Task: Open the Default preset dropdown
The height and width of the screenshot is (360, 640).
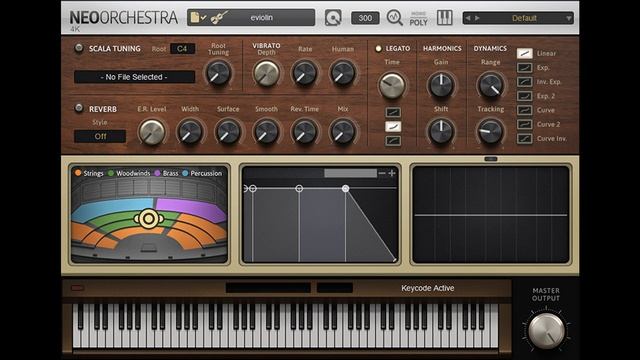Action: pos(518,18)
